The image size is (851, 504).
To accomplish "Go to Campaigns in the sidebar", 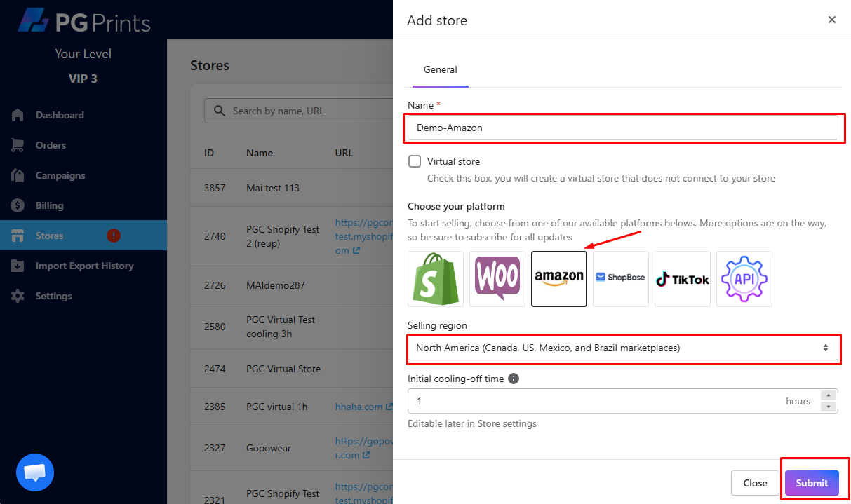I will pyautogui.click(x=60, y=175).
